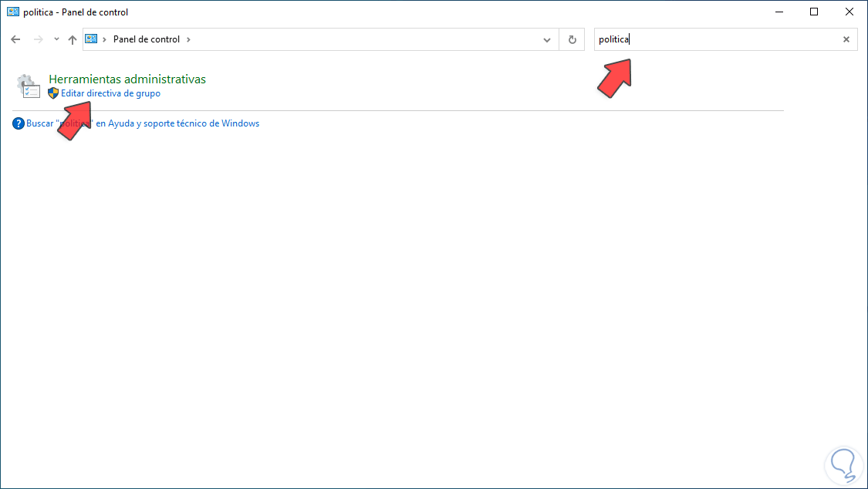
Task: Click the forward navigation arrow
Action: click(x=38, y=39)
